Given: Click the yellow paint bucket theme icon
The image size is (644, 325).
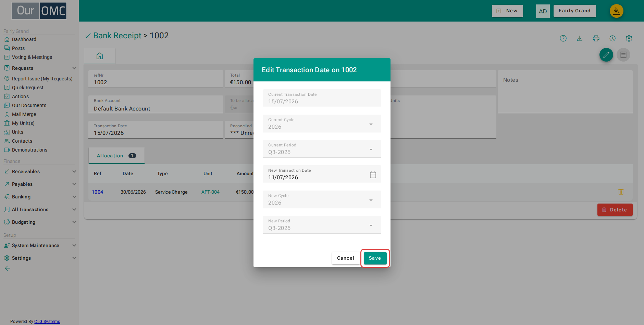Looking at the screenshot, I should point(617,11).
